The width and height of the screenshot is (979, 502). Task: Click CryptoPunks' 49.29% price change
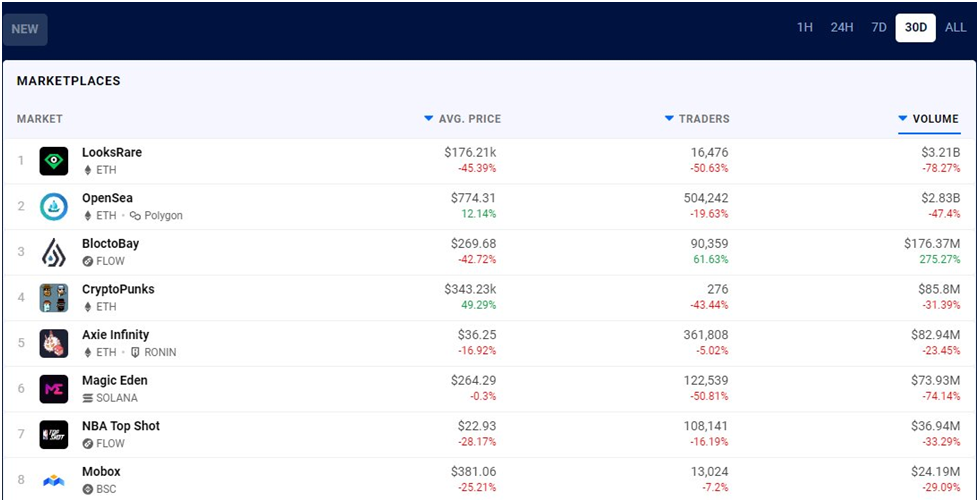(479, 305)
